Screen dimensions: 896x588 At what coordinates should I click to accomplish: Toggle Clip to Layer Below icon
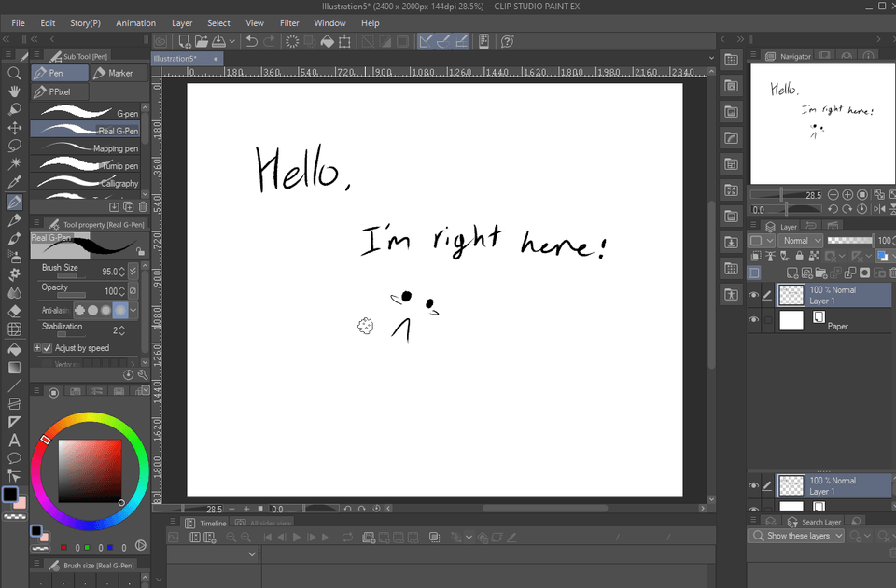(756, 256)
